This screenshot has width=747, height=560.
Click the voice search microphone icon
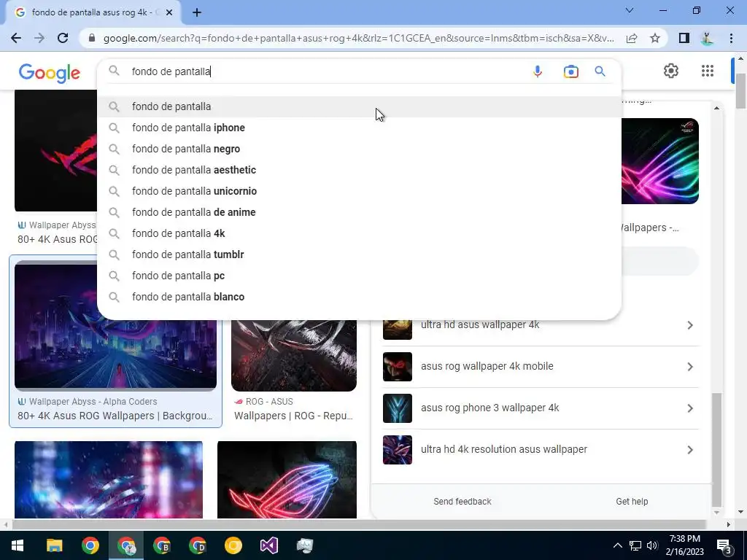538,71
